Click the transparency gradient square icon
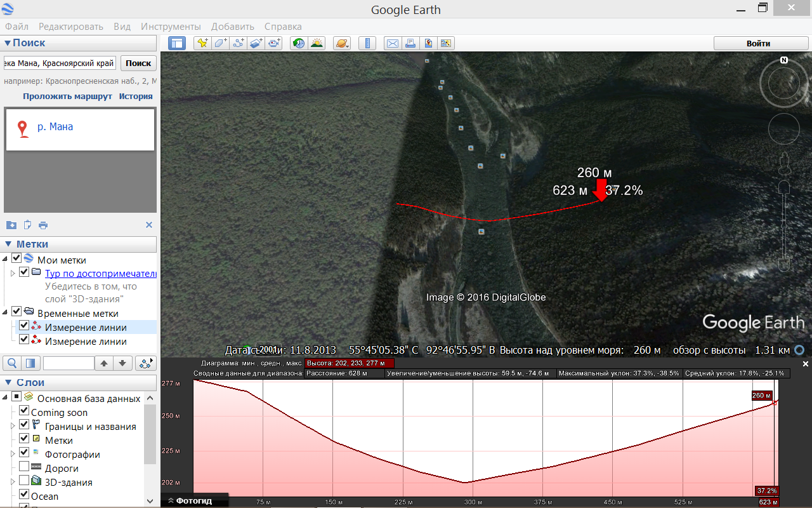The image size is (812, 508). pos(30,363)
